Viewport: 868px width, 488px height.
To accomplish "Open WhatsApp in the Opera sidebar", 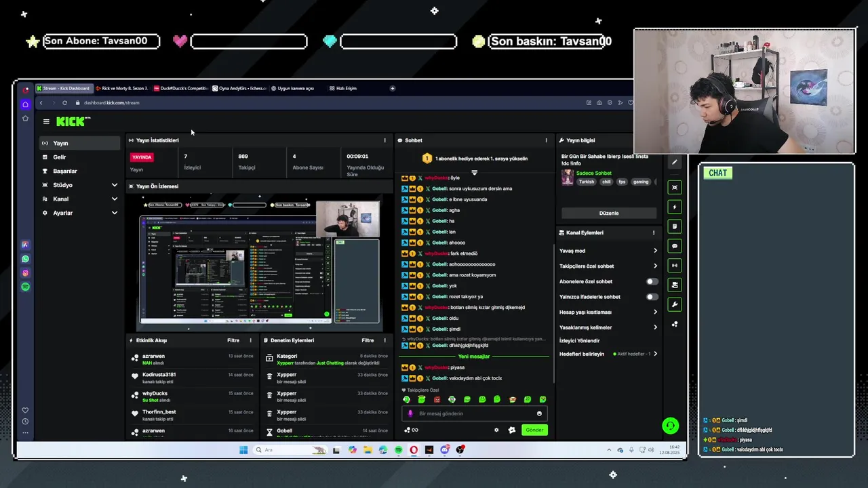I will pos(25,259).
